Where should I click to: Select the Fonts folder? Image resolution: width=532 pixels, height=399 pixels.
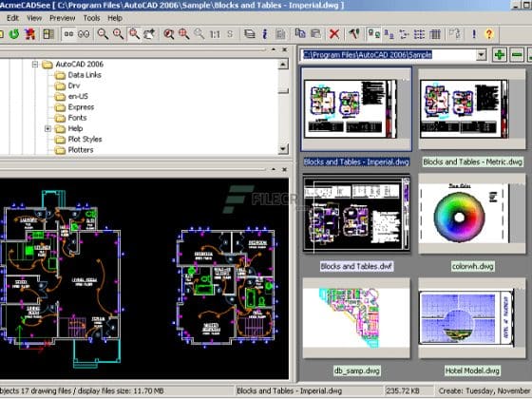77,118
